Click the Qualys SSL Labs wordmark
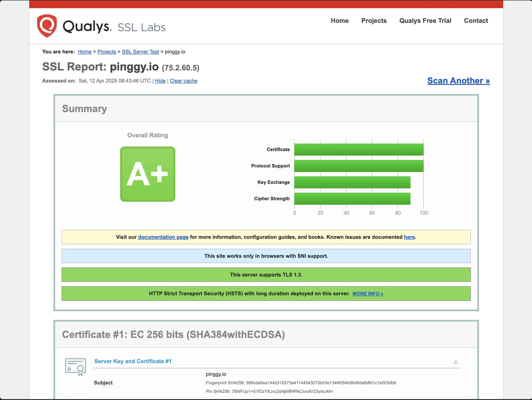Viewport: 532px width, 400px height. click(x=114, y=27)
